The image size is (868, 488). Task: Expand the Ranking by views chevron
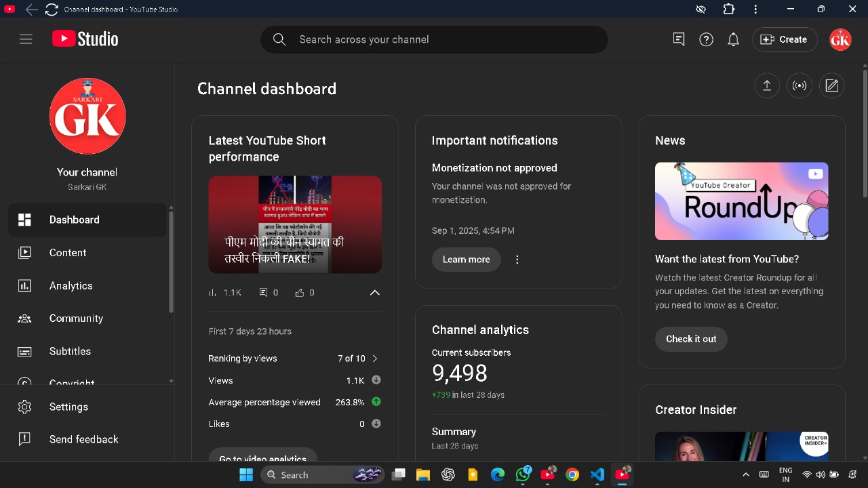tap(374, 359)
